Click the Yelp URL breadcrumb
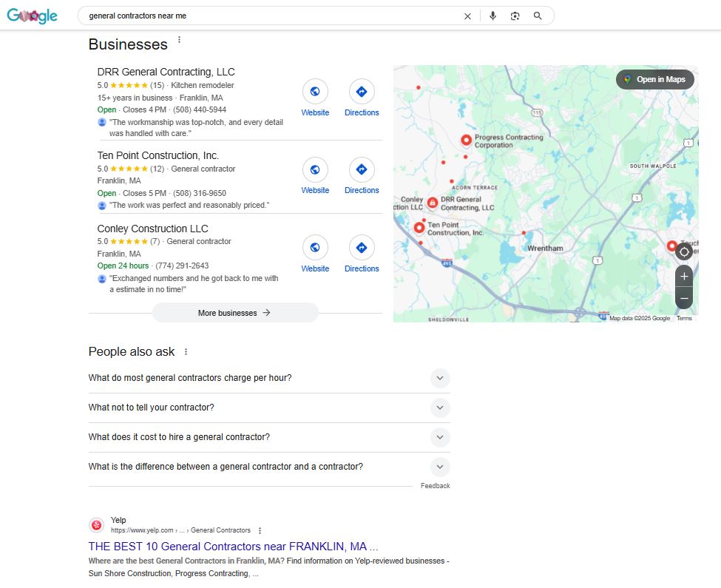 tap(180, 530)
